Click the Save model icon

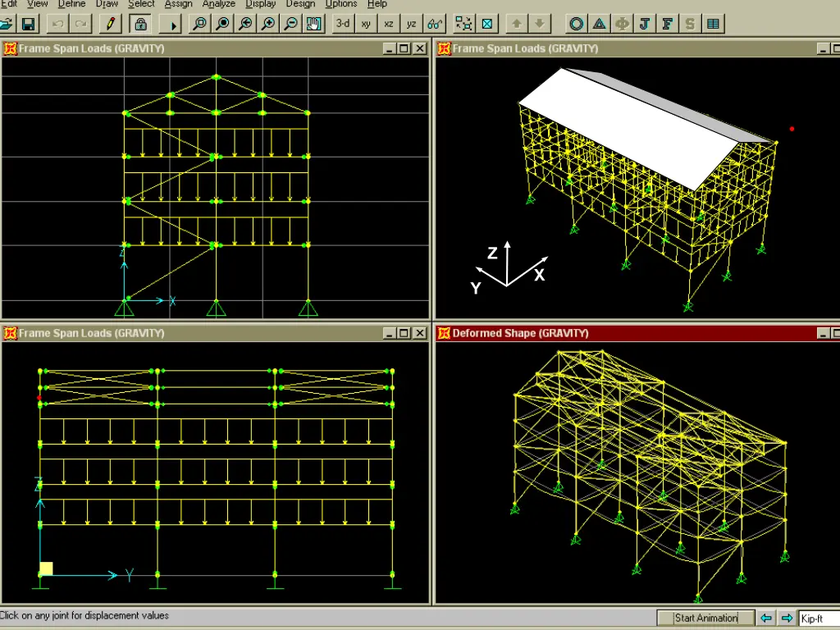(28, 24)
